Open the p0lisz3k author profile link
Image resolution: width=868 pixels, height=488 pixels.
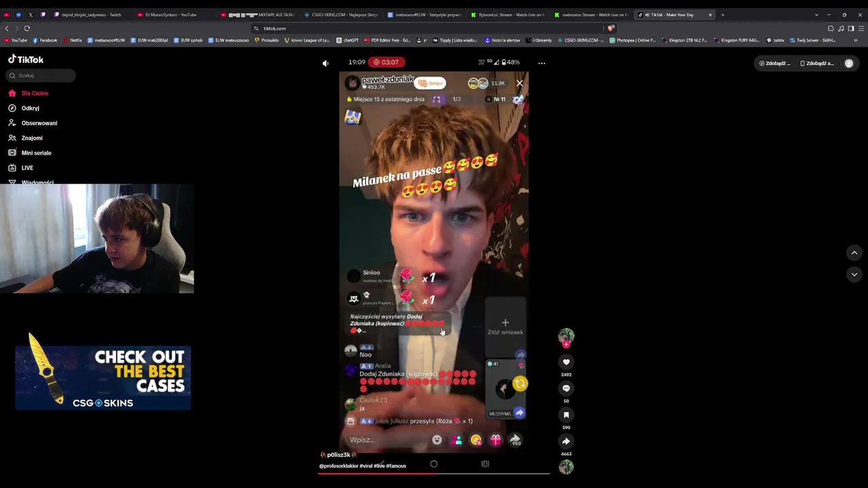pyautogui.click(x=338, y=455)
